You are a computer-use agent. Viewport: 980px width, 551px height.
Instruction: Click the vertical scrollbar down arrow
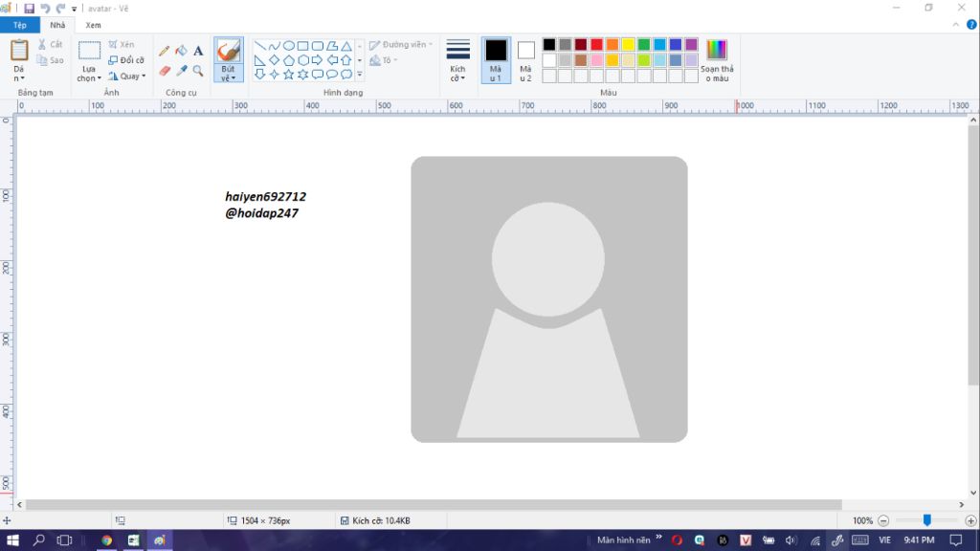point(973,493)
